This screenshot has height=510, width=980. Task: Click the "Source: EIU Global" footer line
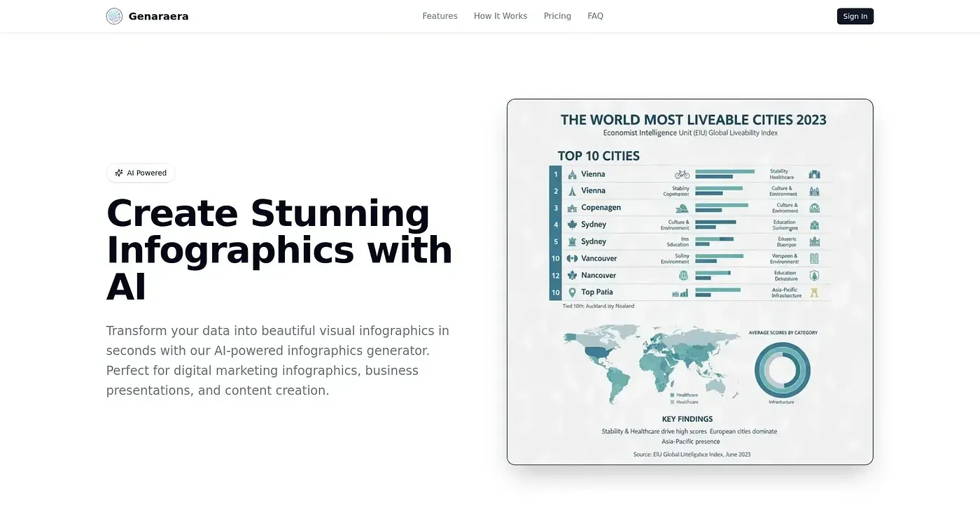pos(692,455)
